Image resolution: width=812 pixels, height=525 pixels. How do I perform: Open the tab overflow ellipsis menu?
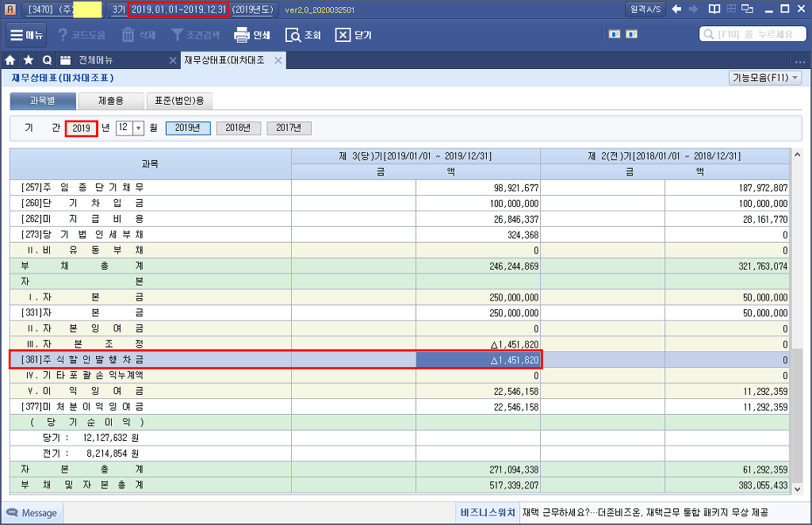(x=799, y=61)
